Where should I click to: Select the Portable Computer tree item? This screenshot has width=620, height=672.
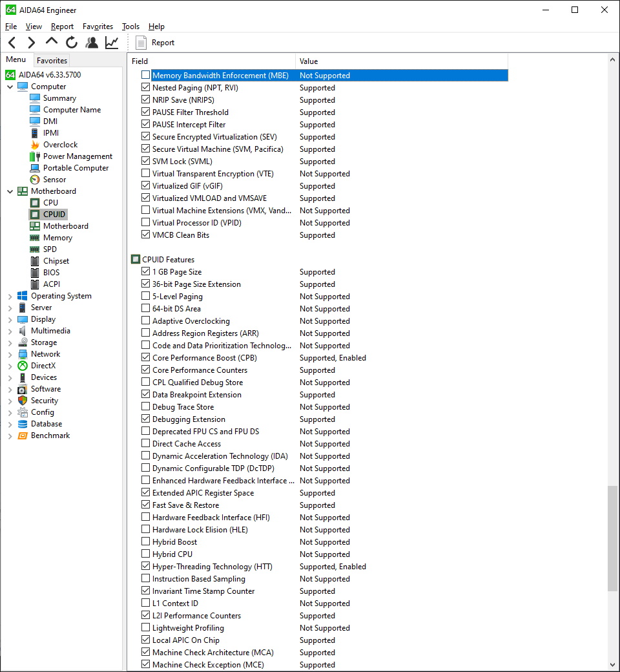coord(76,168)
